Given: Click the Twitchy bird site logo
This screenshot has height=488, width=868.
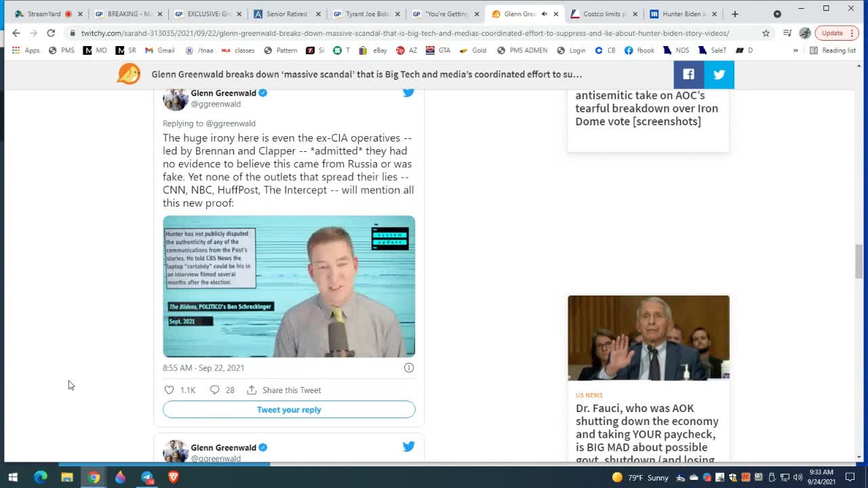Looking at the screenshot, I should click(128, 74).
